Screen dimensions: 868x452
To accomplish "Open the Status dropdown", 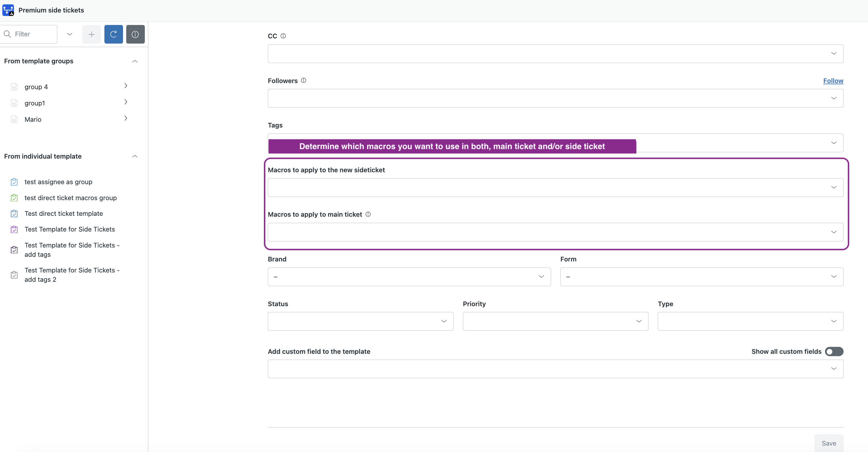I will [361, 321].
